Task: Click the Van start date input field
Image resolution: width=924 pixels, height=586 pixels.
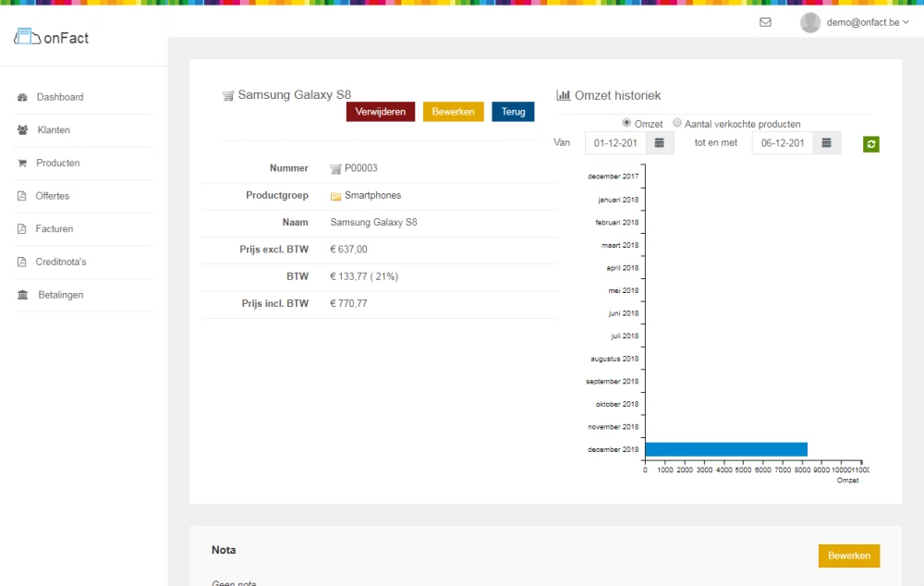Action: pyautogui.click(x=615, y=143)
